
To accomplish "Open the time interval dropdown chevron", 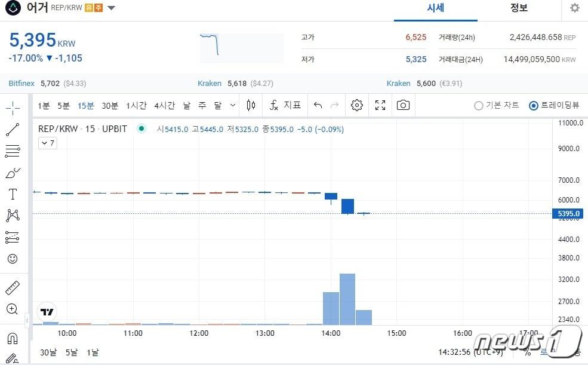I will tap(232, 105).
